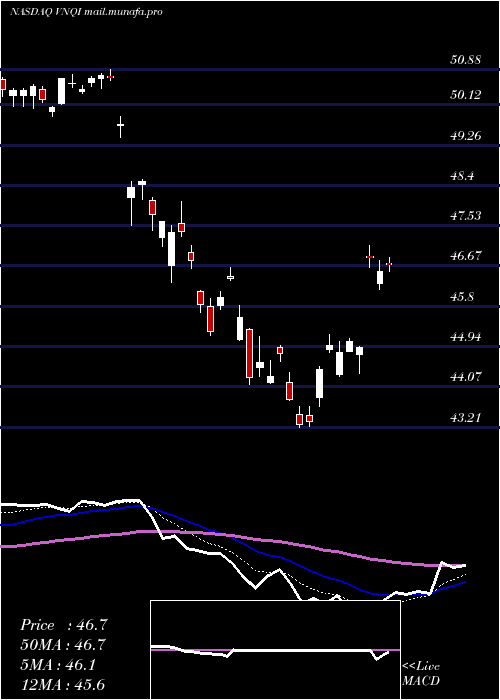This screenshot has width=500, height=700.
Task: Click the 50.88 price level label
Action: 466,59
